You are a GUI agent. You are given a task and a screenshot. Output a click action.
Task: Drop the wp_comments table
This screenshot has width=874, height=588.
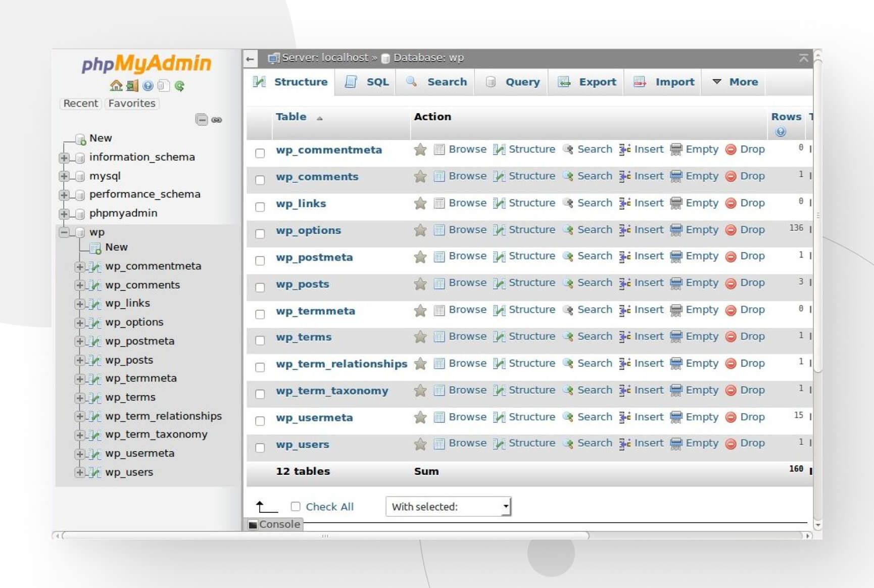click(x=752, y=176)
